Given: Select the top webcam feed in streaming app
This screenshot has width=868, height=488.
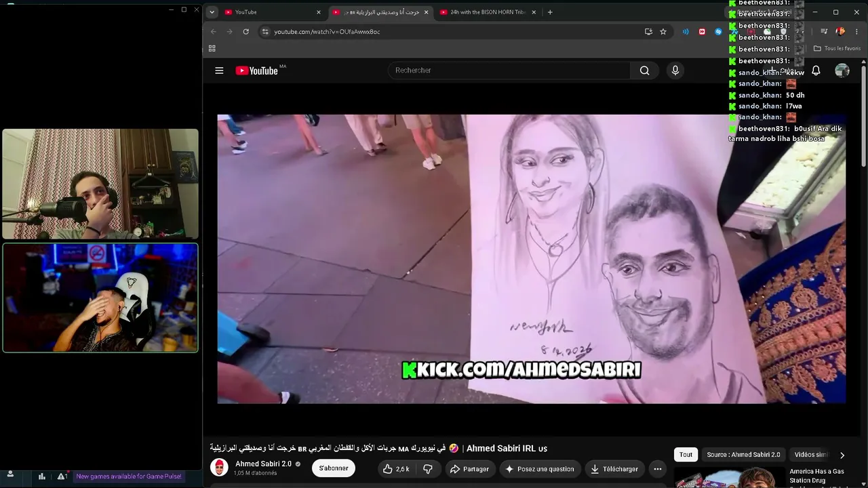Looking at the screenshot, I should [100, 184].
